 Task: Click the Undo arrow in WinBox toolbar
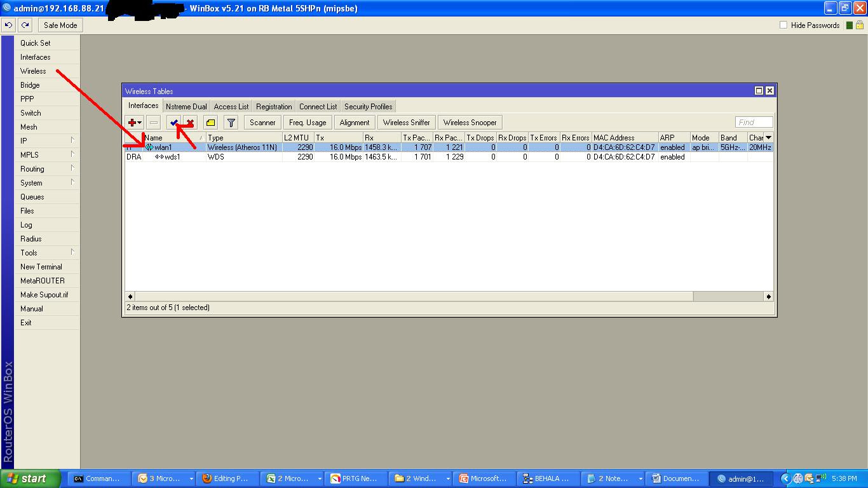click(x=9, y=25)
